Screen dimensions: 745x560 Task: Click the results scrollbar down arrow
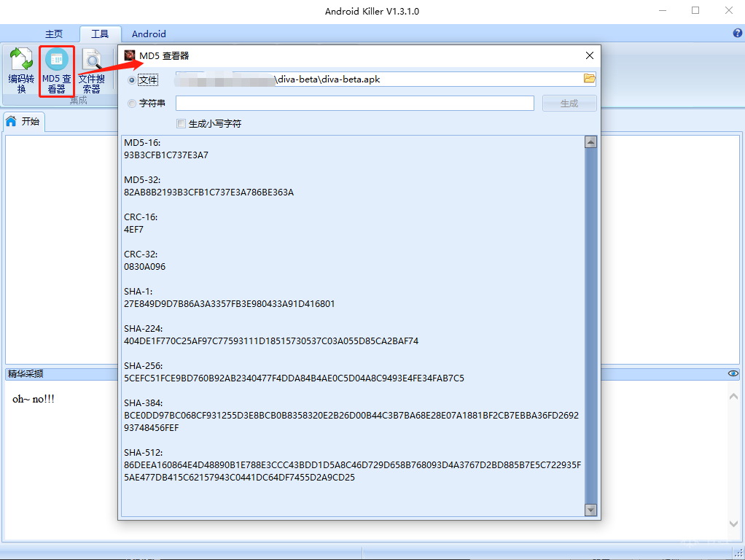click(x=590, y=510)
